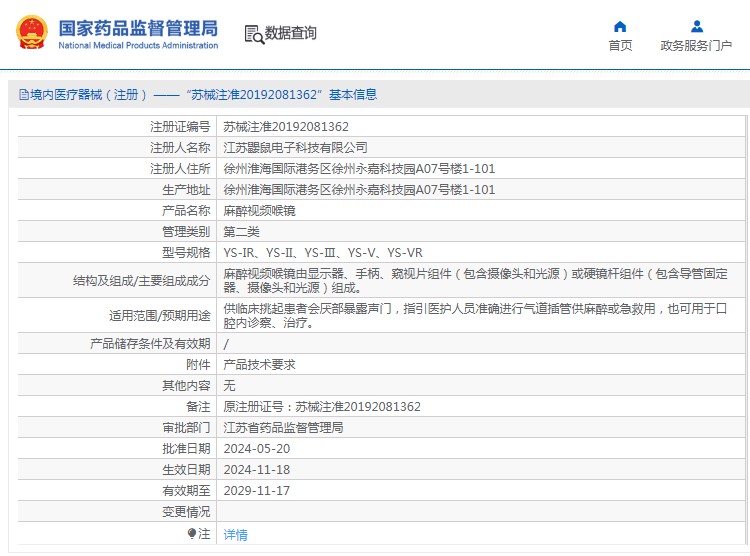The height and width of the screenshot is (556, 750).
Task: Click the 变更情况 label
Action: tap(186, 512)
